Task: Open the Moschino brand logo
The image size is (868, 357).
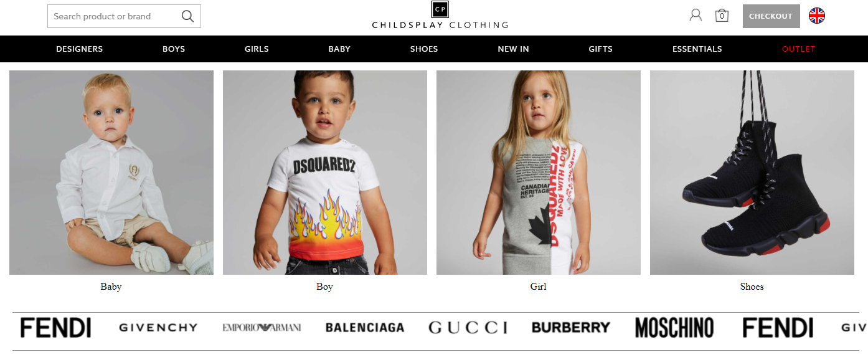Action: pyautogui.click(x=674, y=328)
